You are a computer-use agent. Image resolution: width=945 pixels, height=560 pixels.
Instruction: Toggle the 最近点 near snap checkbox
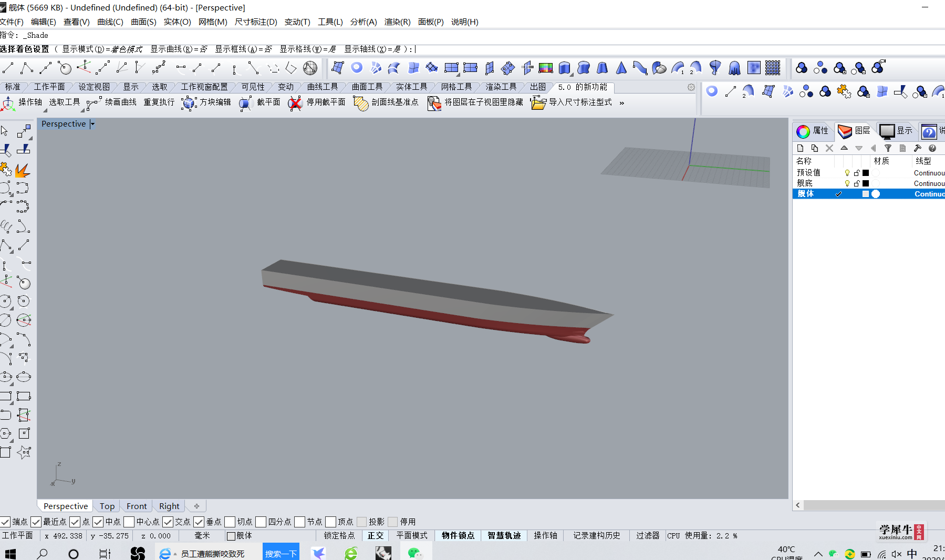(36, 522)
